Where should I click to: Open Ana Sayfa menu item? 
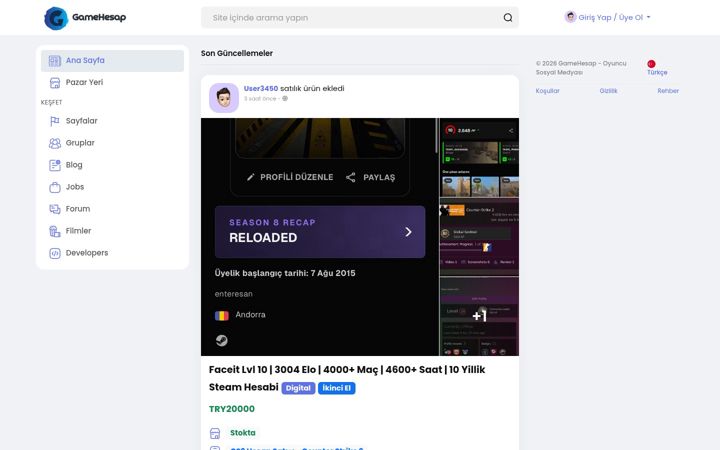[112, 61]
